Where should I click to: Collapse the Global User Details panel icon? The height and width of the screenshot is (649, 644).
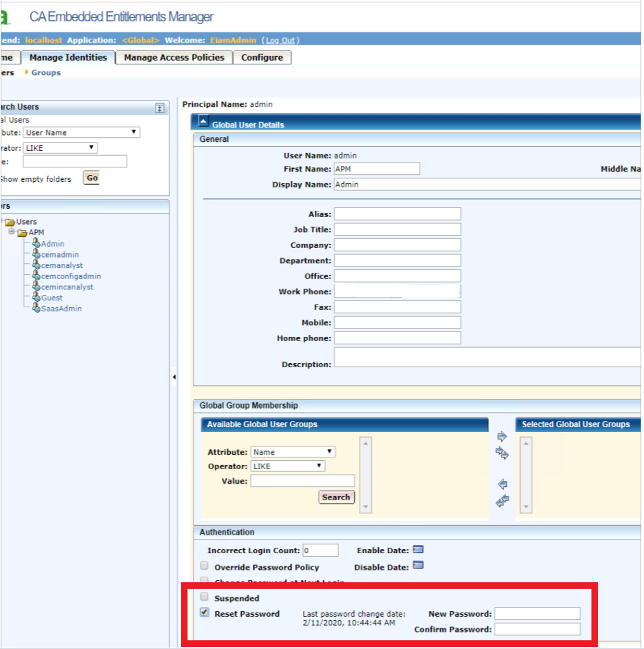pos(203,122)
